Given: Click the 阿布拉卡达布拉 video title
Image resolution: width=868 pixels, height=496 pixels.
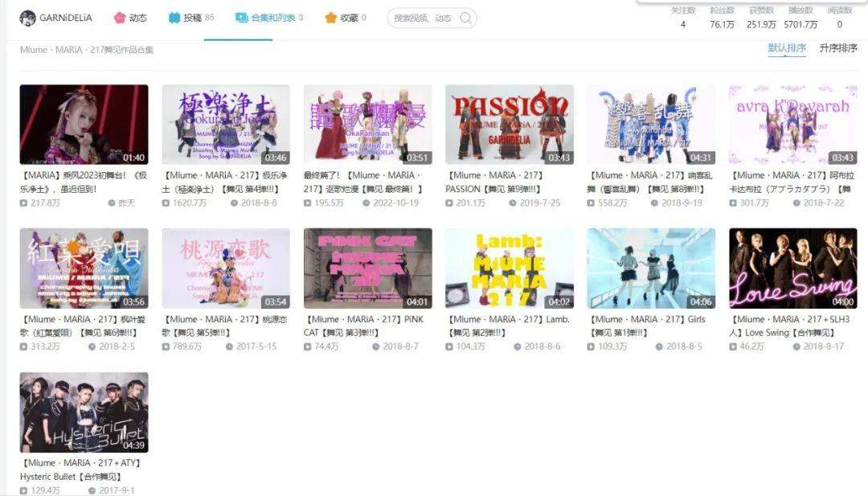Looking at the screenshot, I should [792, 182].
